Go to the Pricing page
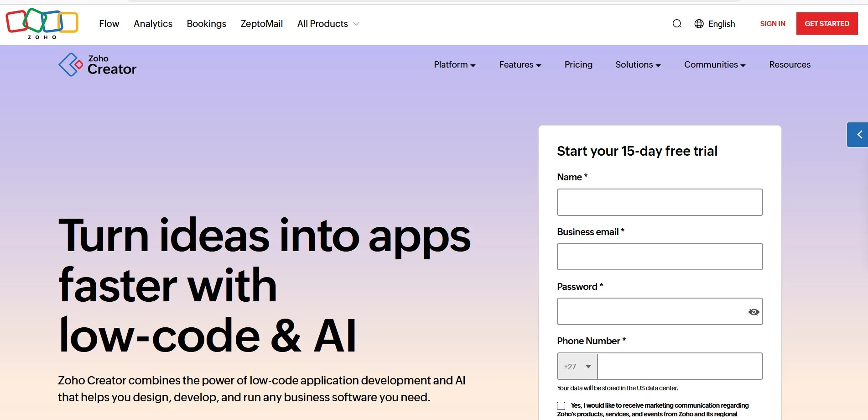This screenshot has height=420, width=868. point(578,65)
